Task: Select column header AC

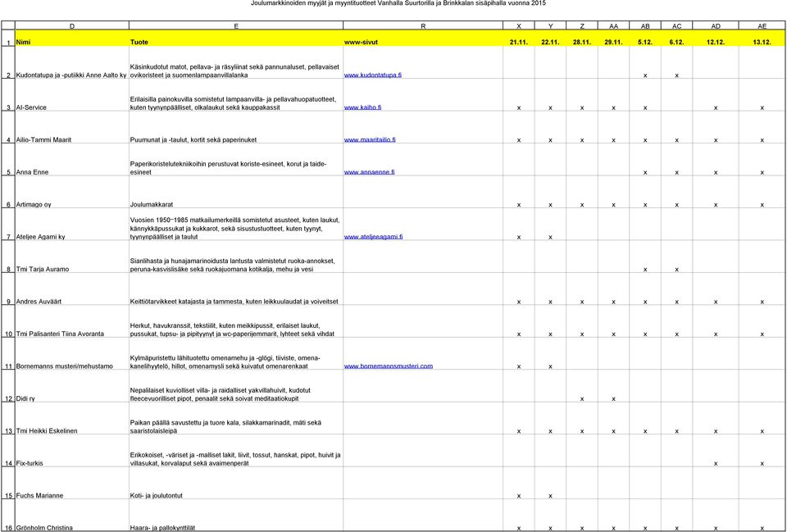Action: pyautogui.click(x=676, y=25)
